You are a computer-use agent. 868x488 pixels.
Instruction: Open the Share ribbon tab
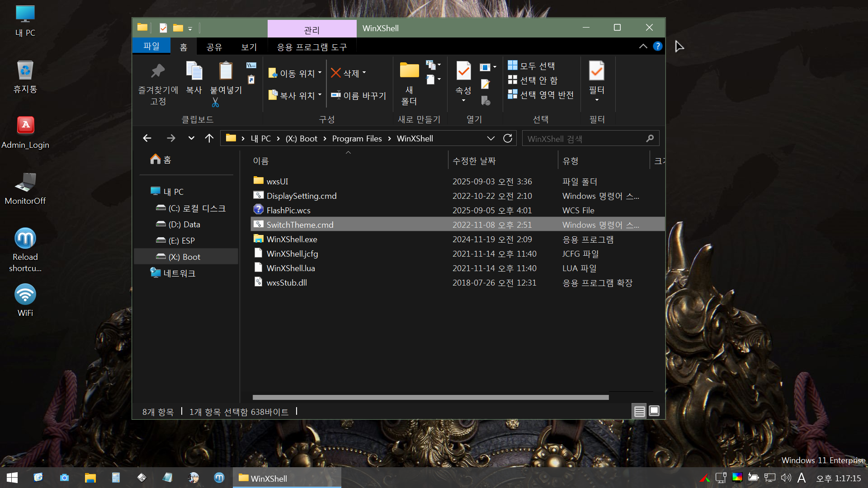click(x=214, y=47)
